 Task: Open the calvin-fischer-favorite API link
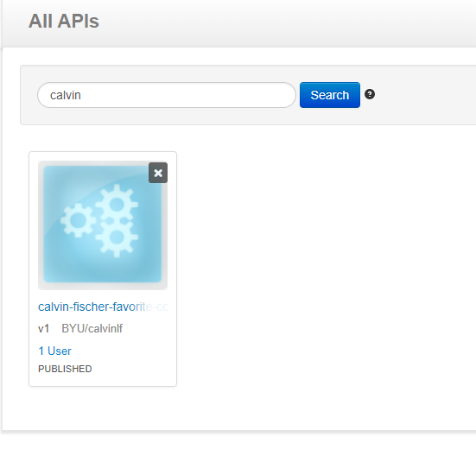click(103, 307)
